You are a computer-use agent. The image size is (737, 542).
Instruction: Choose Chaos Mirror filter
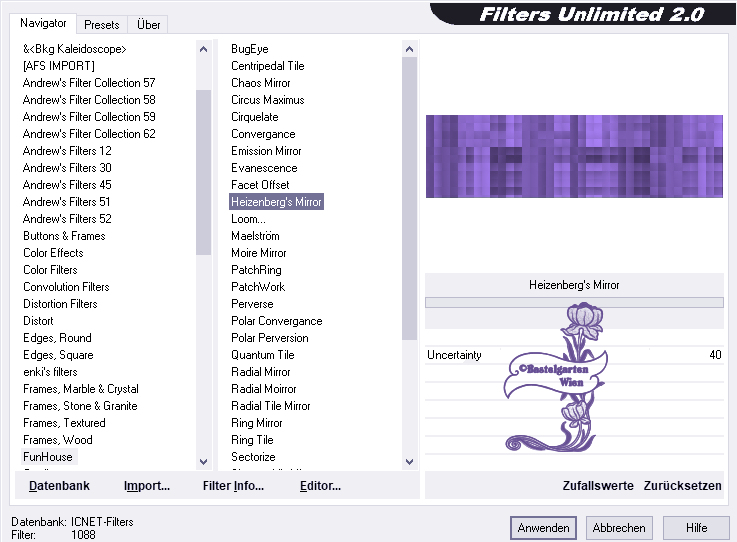coord(260,83)
